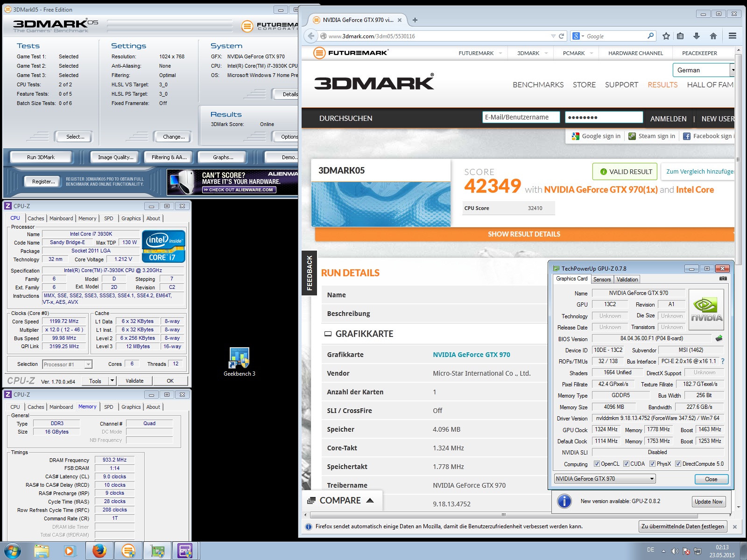Open the Mainboard tab in top CPU-Z
This screenshot has width=747, height=560.
(x=61, y=218)
